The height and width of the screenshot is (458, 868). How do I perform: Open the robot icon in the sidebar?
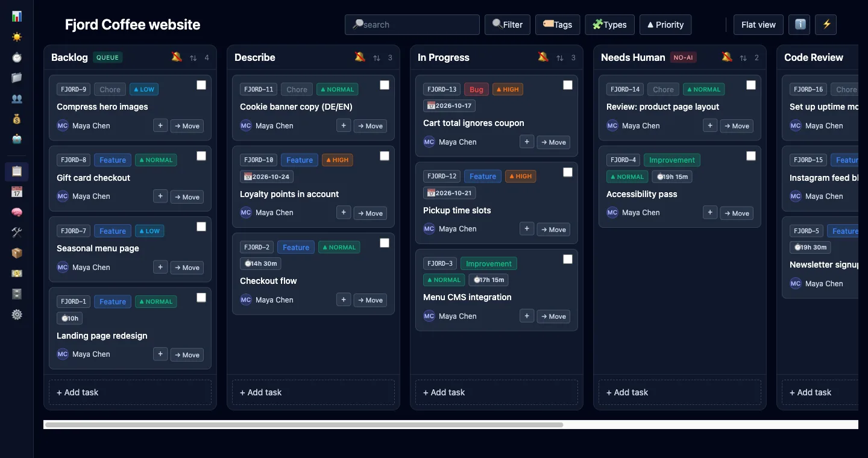coord(17,139)
